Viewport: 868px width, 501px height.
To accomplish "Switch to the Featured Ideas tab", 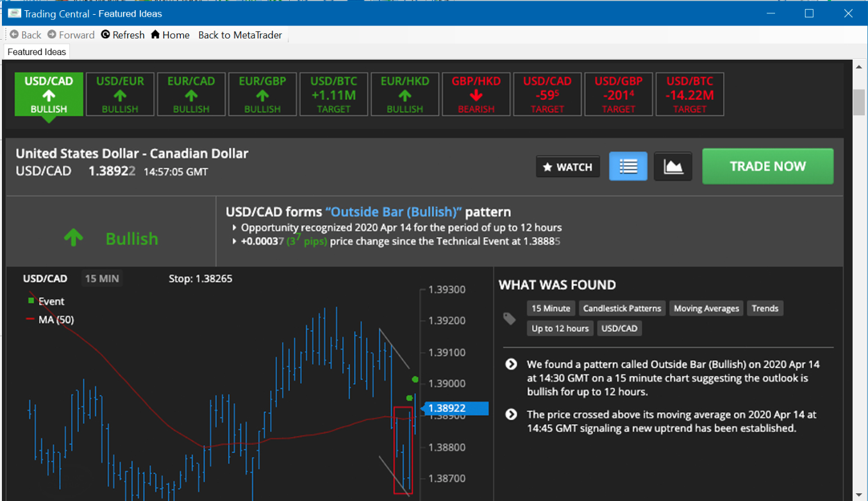I will point(37,52).
